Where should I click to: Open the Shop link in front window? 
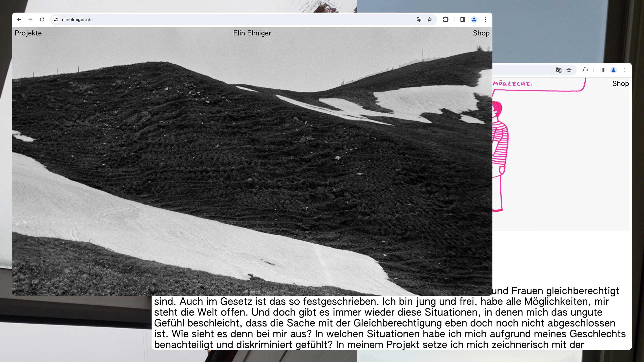coord(481,33)
